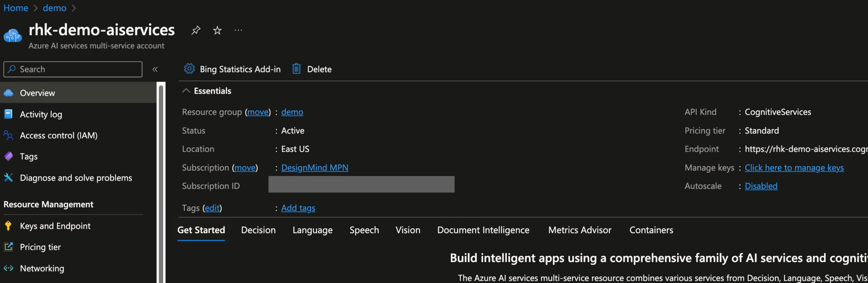Open Activity log from sidebar
The width and height of the screenshot is (868, 283).
41,114
